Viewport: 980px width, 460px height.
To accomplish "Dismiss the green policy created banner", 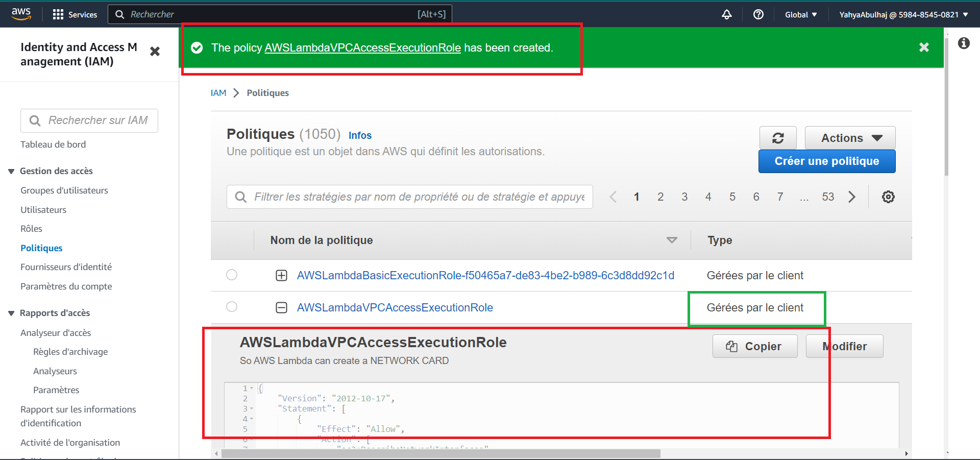I will click(924, 47).
